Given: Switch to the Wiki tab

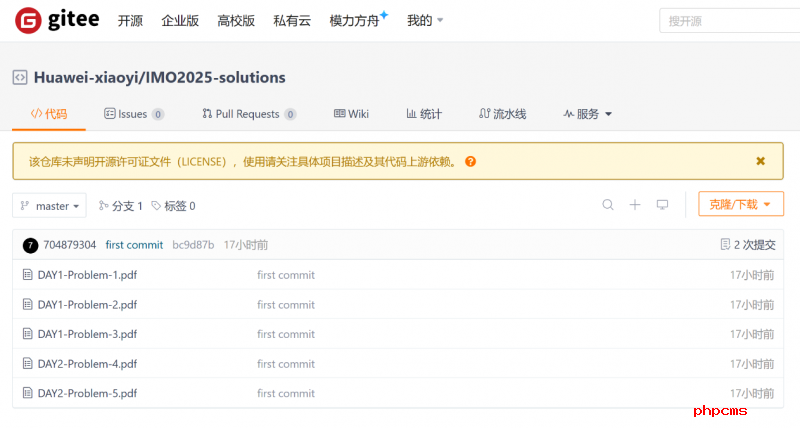Looking at the screenshot, I should (x=351, y=114).
